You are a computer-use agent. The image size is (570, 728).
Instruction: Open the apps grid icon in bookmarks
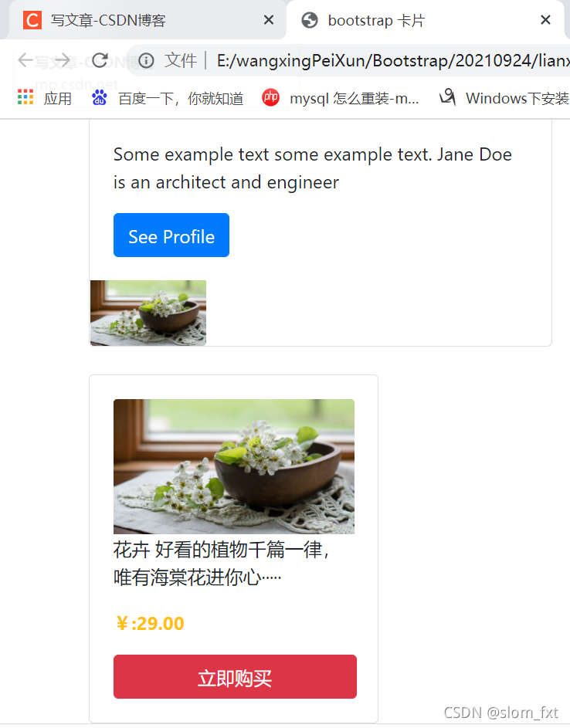[25, 97]
